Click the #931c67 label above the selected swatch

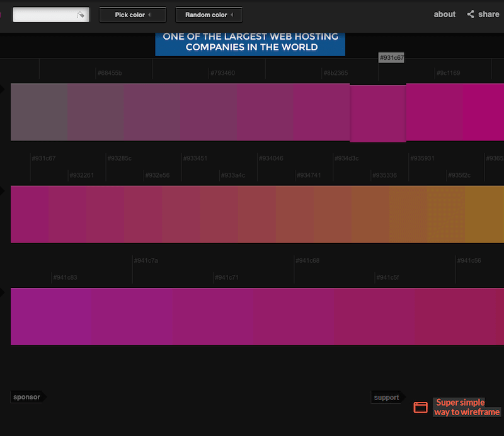coord(391,57)
